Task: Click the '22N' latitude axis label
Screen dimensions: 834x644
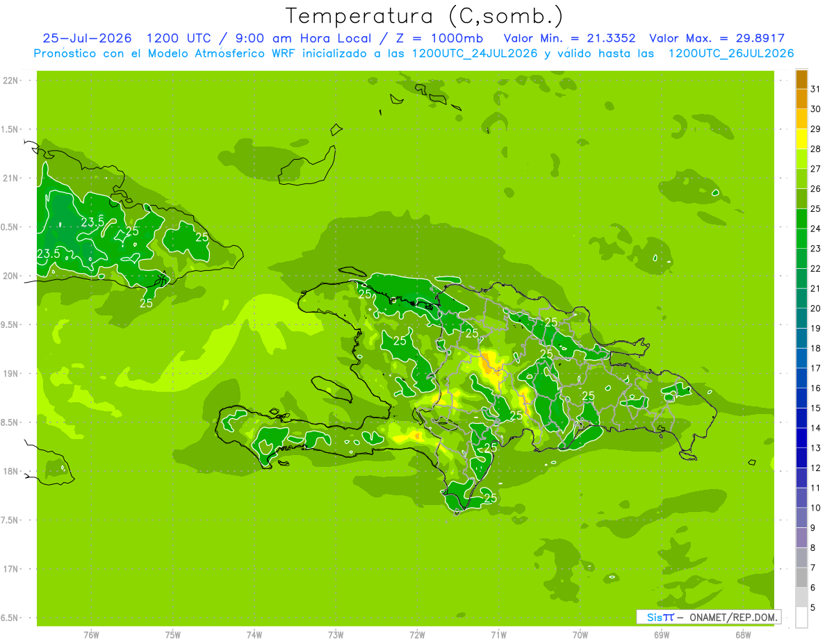Action: 10,81
